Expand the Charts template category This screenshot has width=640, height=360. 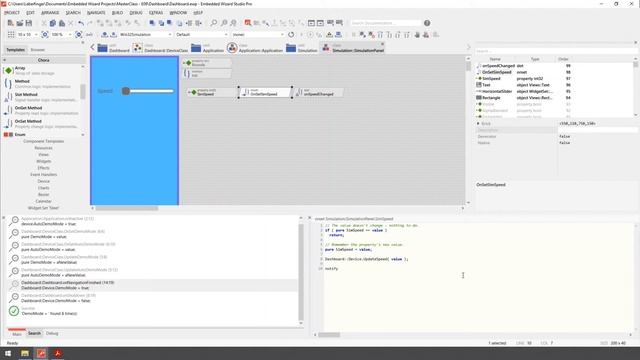point(44,188)
